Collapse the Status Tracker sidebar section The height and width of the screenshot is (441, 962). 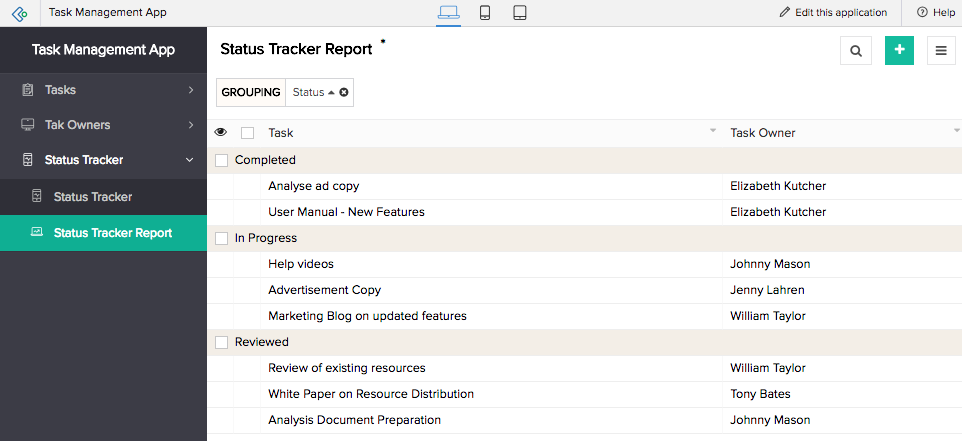click(190, 160)
